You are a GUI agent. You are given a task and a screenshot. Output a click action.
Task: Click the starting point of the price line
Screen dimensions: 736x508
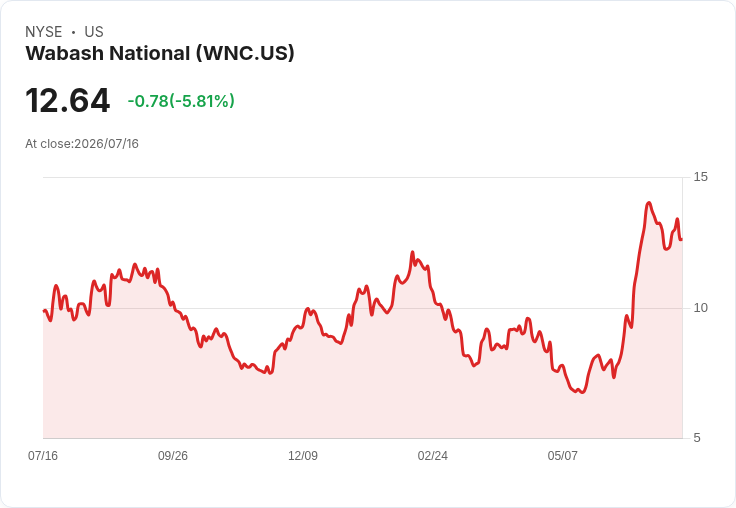(44, 310)
